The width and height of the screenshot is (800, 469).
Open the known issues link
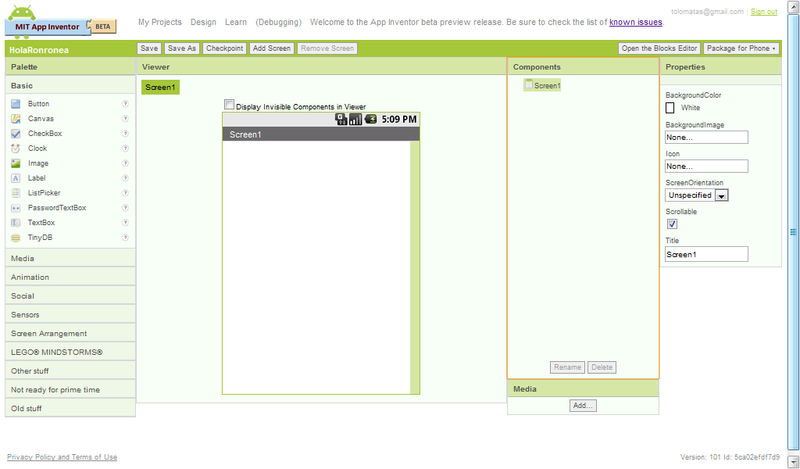coord(636,22)
